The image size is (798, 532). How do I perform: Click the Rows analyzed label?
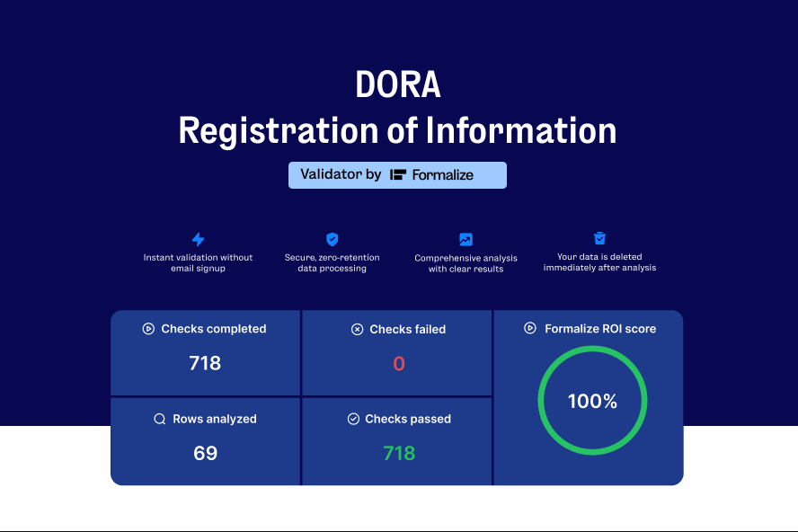coord(215,419)
